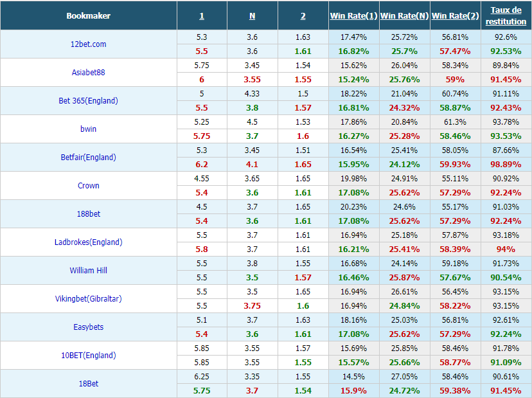Select William Hill's 59.18% win rate

pos(455,264)
